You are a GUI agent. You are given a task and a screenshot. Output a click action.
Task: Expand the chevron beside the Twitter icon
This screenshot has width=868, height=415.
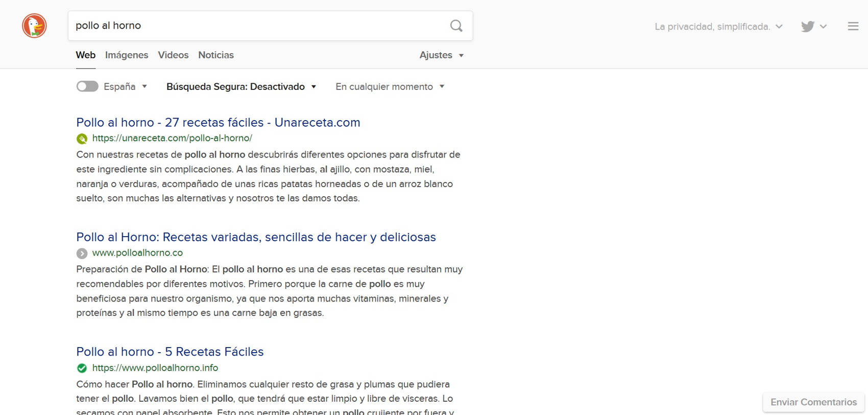click(823, 27)
